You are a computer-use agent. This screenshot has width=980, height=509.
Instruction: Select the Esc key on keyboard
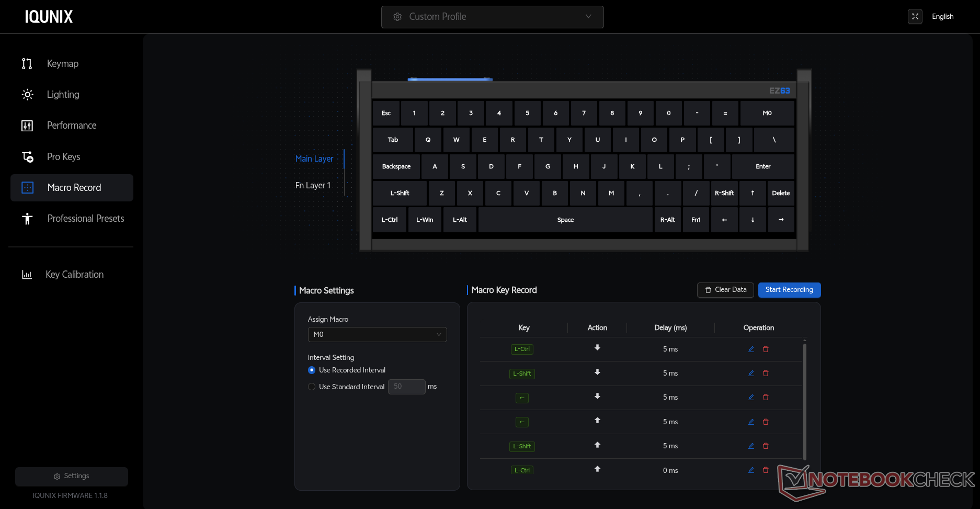386,113
